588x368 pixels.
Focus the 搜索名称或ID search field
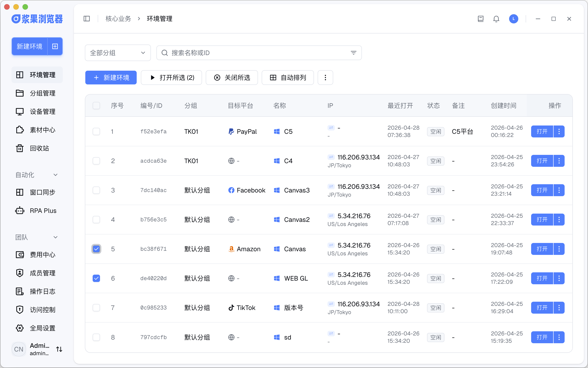pos(258,53)
